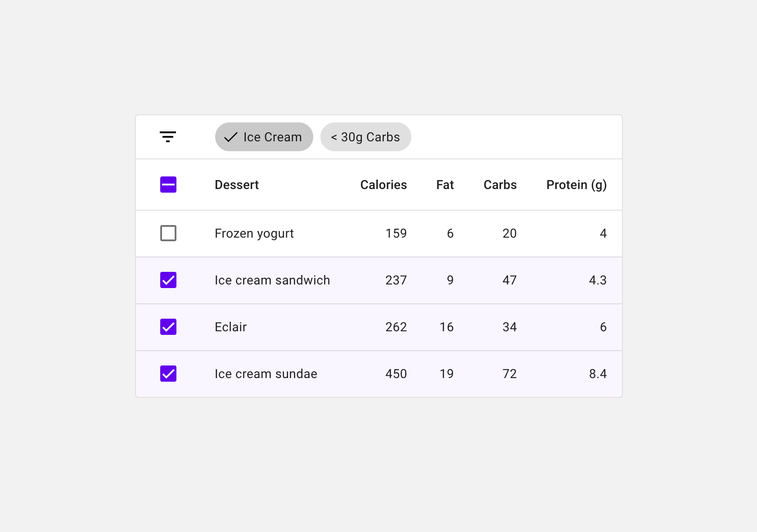
Task: Click the 8.4 protein value cell
Action: (598, 374)
